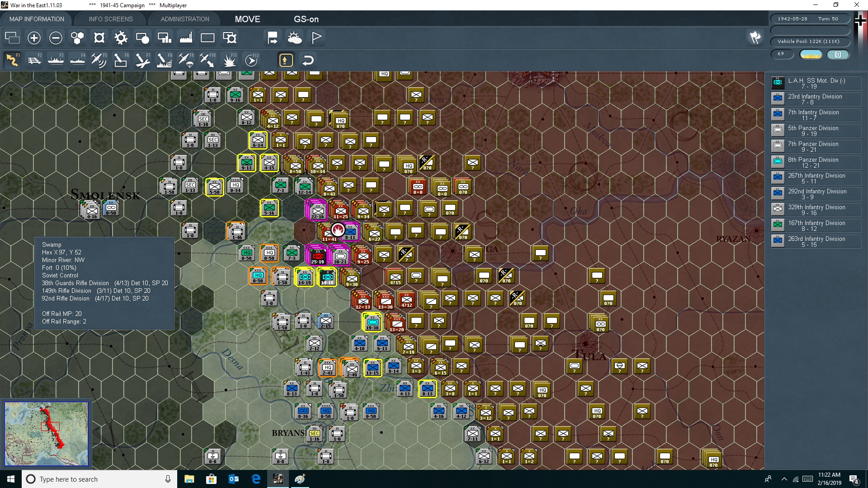Click the Windows search box
Viewport: 868px width, 488px height.
coord(99,479)
